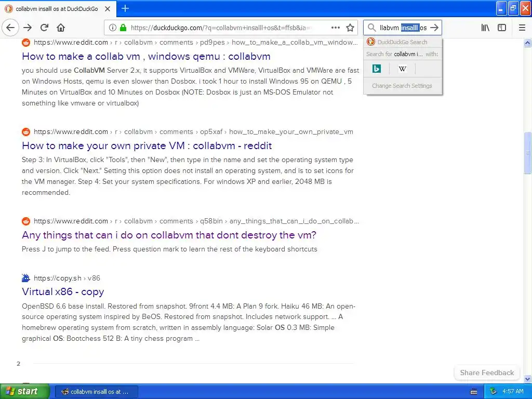Select DuckDuckGo Search in dropdown header

click(x=403, y=42)
